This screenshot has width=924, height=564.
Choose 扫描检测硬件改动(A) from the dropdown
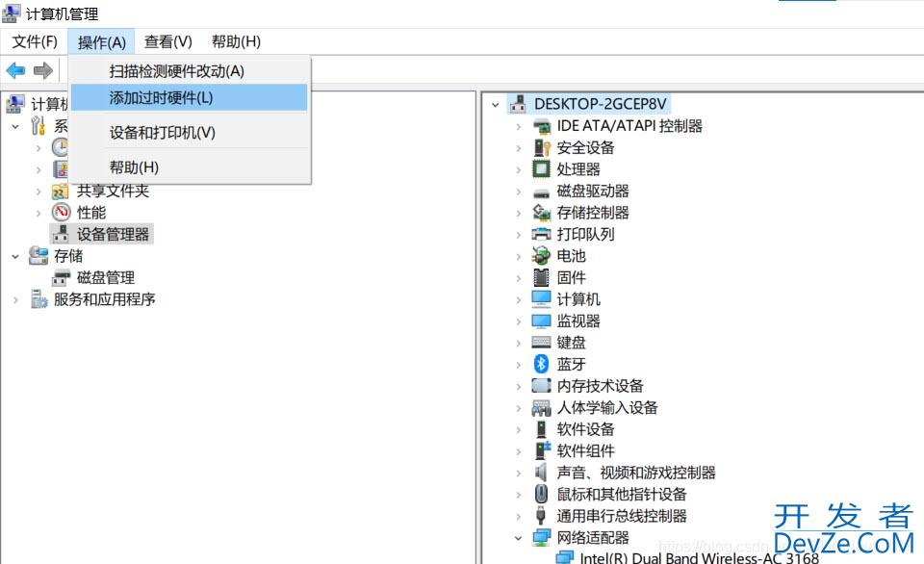point(190,71)
